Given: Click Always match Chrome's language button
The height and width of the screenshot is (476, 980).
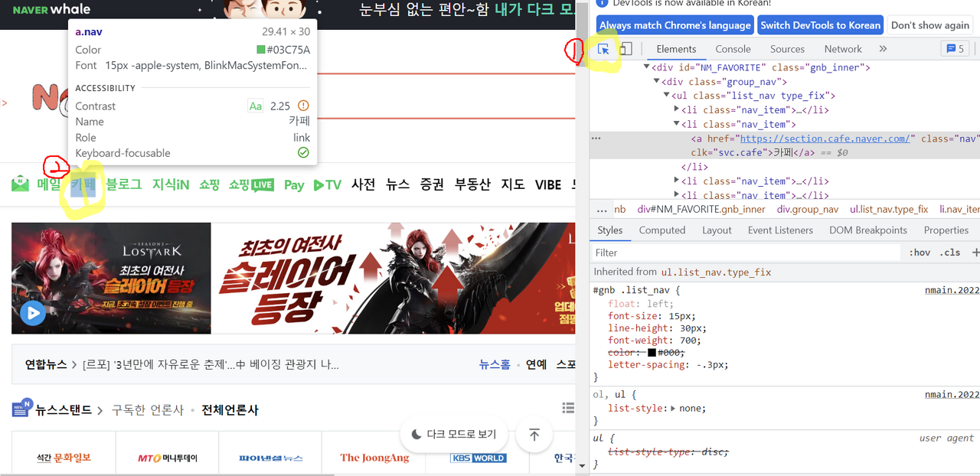Looking at the screenshot, I should point(675,25).
